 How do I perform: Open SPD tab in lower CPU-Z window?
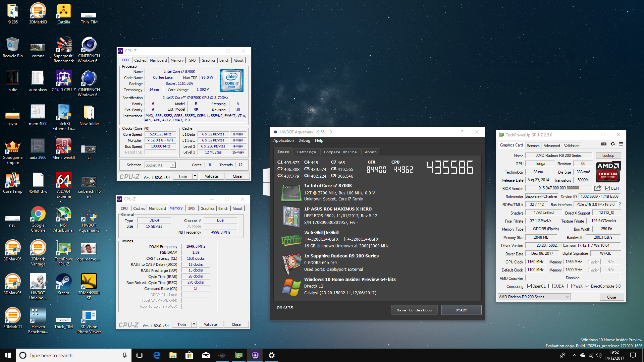coord(191,208)
